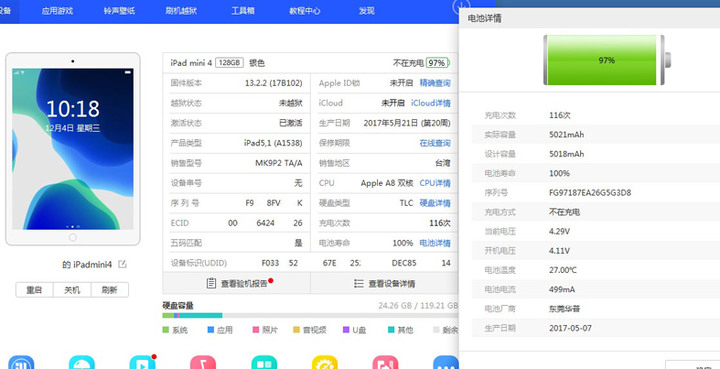Select battery serial FG97187EA26G5G3D8

590,193
